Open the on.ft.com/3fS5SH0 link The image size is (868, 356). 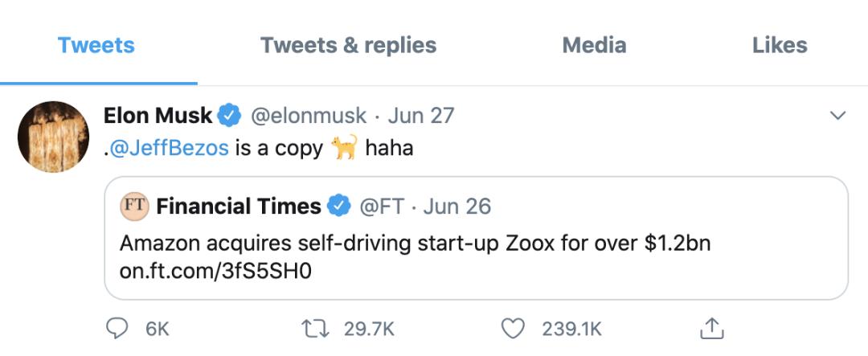[215, 272]
